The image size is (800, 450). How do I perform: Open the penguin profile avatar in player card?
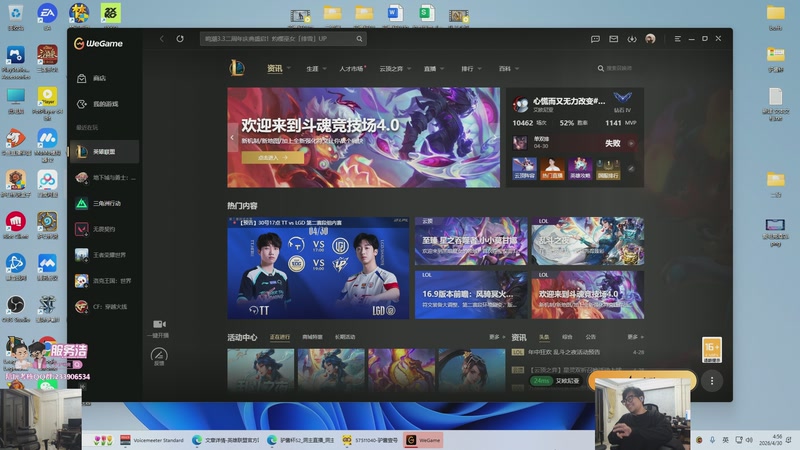point(520,104)
